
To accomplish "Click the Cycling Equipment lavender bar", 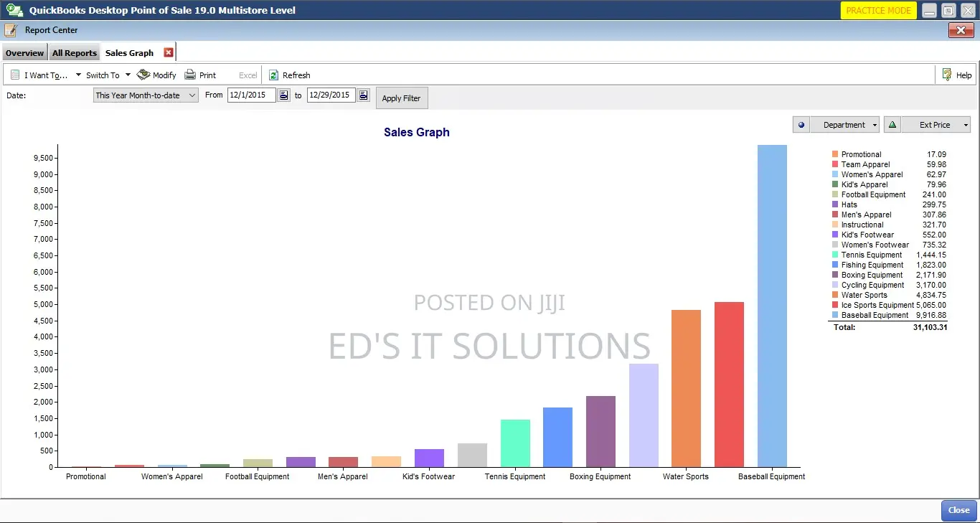I will [644, 415].
